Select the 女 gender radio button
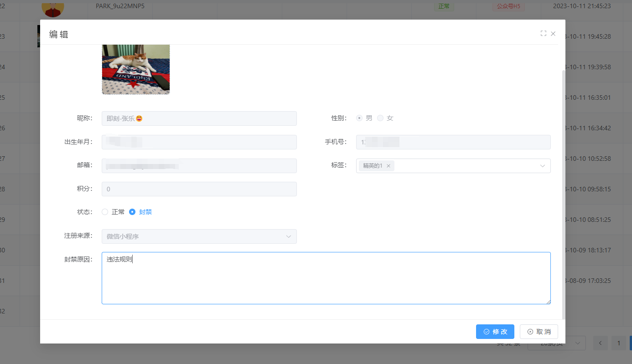The image size is (632, 364). tap(380, 118)
